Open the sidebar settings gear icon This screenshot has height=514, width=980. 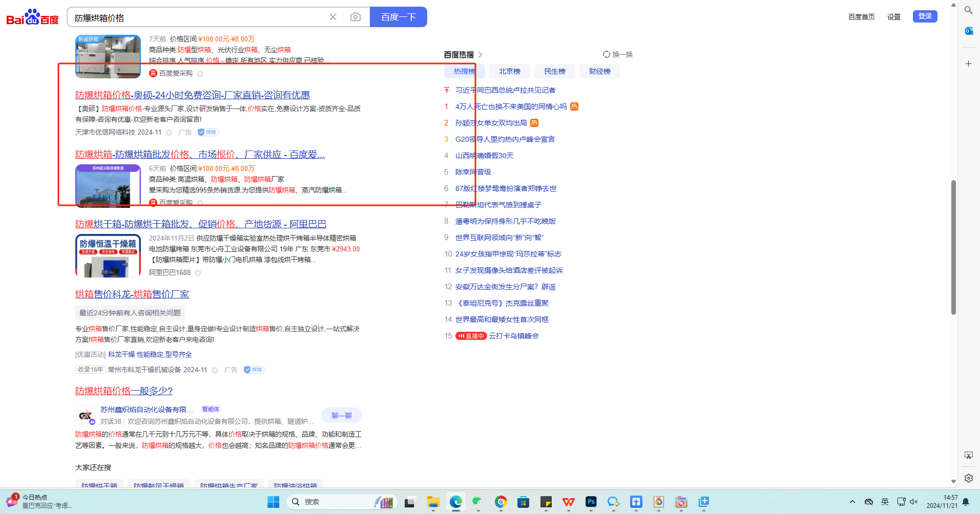tap(968, 478)
